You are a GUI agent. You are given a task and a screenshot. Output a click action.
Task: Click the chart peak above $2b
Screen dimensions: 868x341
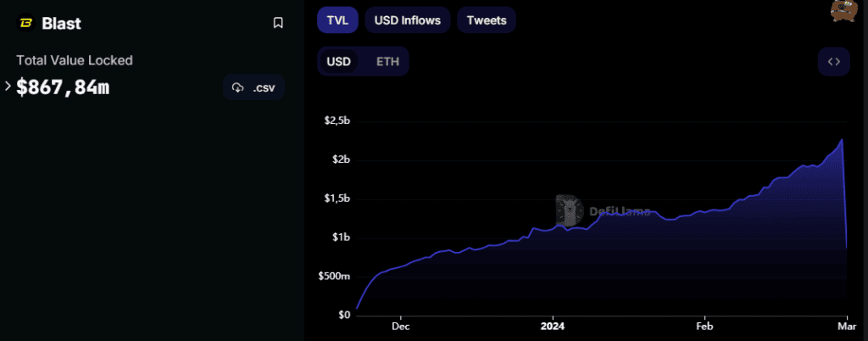coord(842,140)
